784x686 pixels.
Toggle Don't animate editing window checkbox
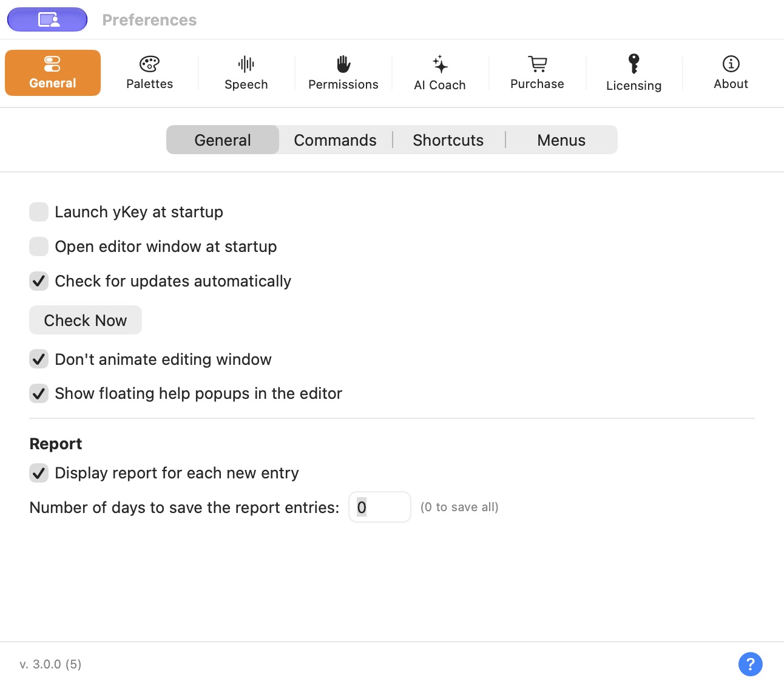39,359
